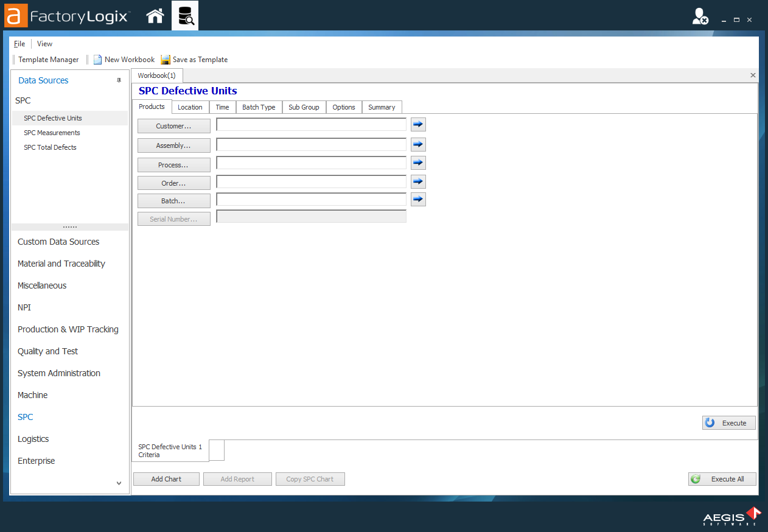Open the File menu

click(19, 44)
